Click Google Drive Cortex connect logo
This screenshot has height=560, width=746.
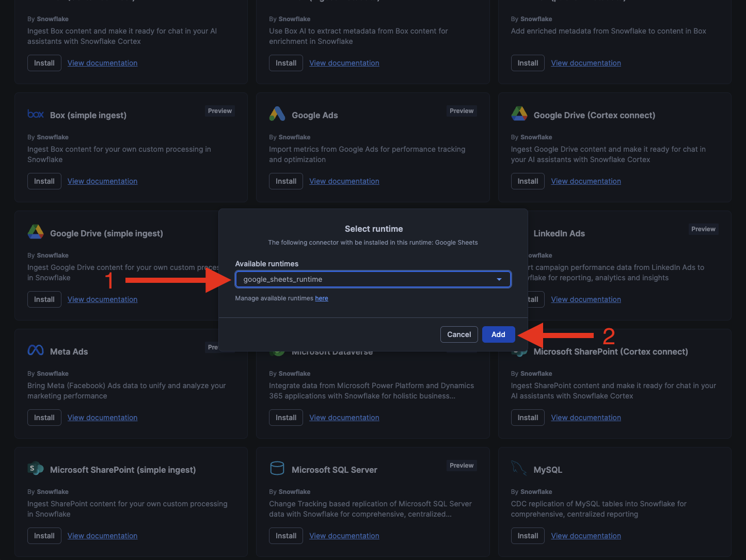(x=519, y=114)
